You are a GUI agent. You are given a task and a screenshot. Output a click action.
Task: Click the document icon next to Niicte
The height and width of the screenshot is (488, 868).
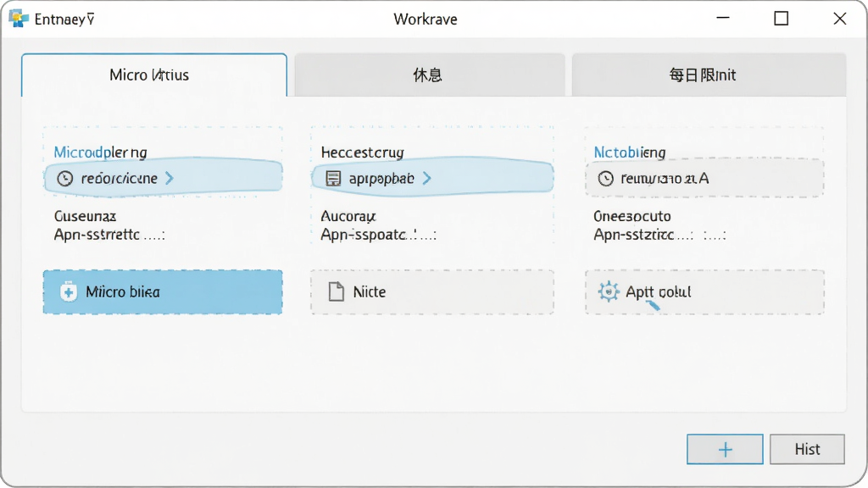point(336,291)
